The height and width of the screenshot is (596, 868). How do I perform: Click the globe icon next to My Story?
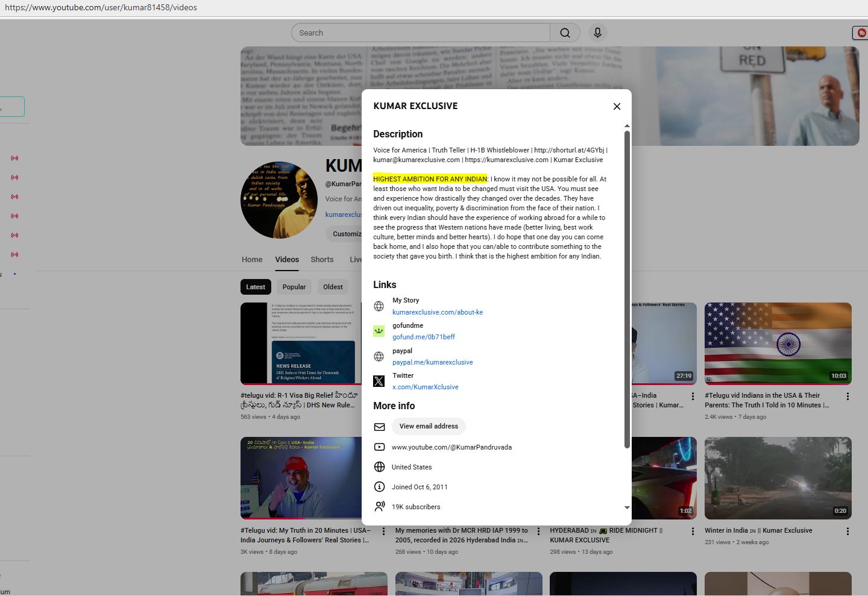pos(379,306)
